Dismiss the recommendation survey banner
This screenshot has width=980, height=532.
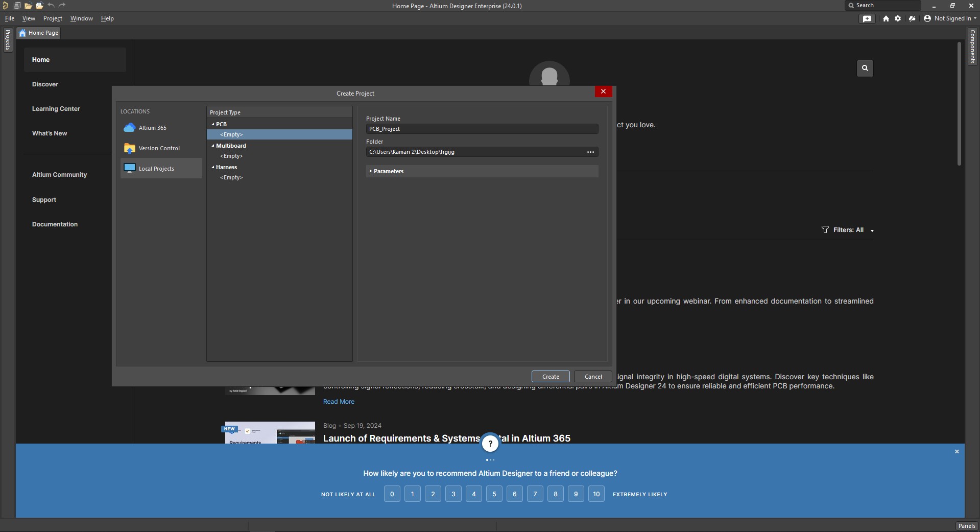coord(957,452)
